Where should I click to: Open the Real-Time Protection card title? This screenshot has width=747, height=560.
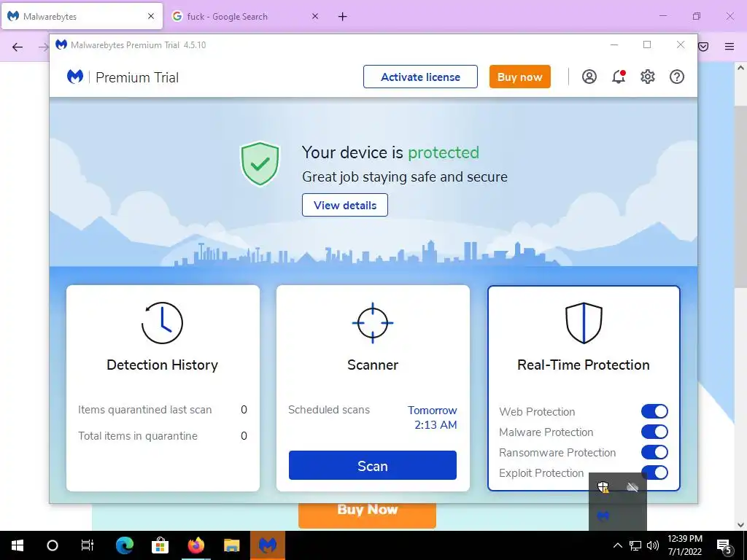584,365
